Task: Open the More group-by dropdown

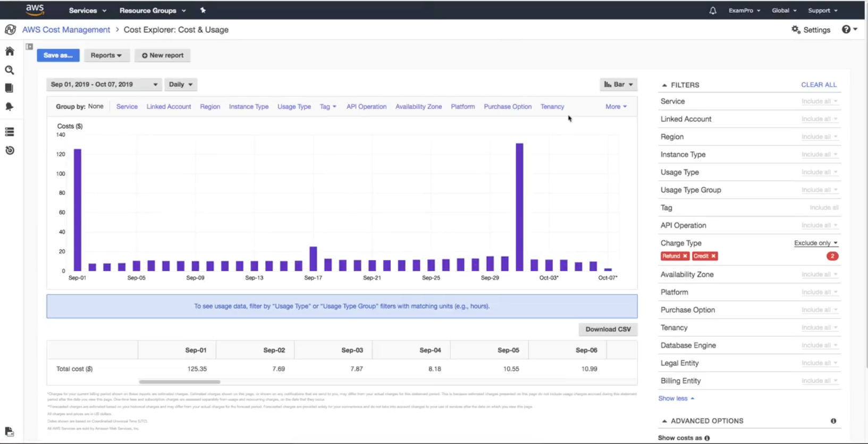Action: (616, 107)
